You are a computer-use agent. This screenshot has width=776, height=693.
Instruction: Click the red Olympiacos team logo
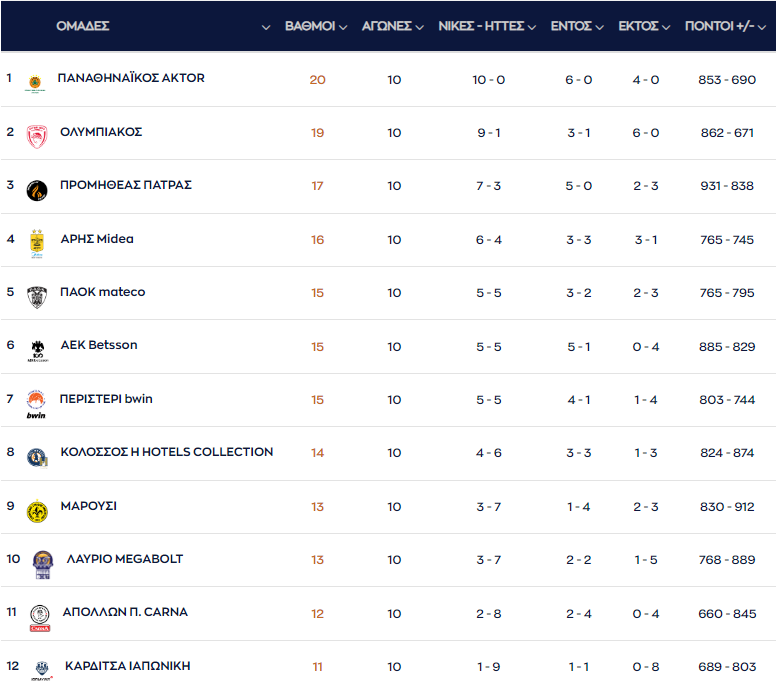37,136
